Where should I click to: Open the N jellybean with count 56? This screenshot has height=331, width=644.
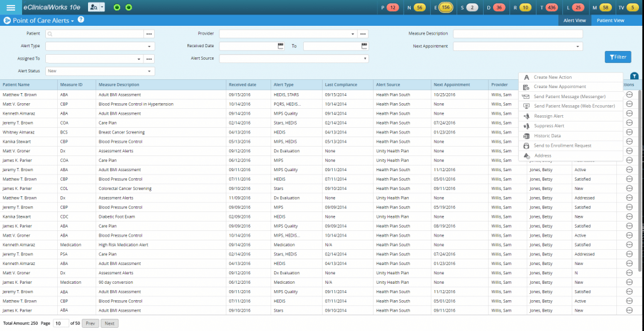pos(419,8)
